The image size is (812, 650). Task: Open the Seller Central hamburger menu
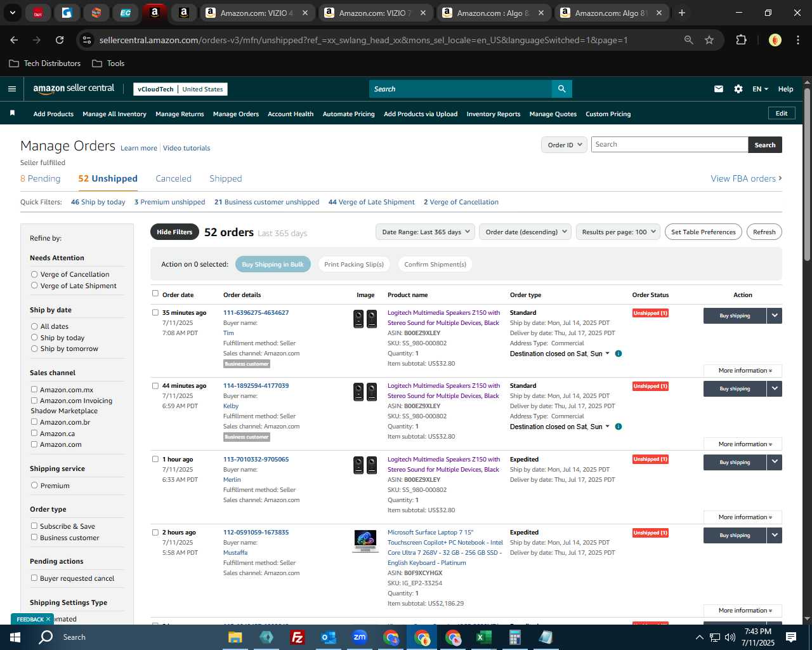11,89
